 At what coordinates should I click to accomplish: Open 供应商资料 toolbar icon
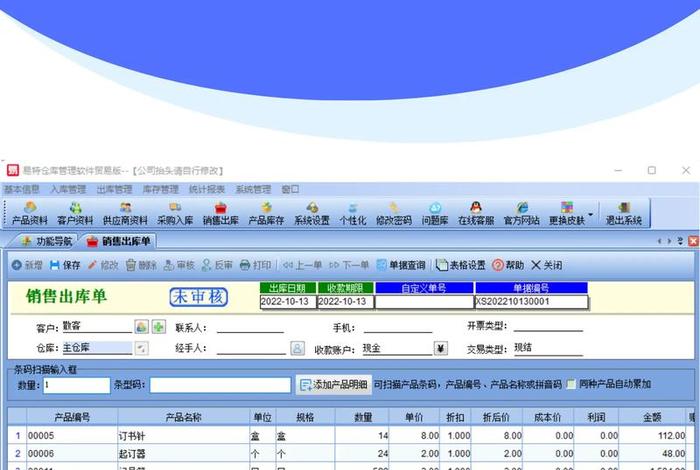point(125,213)
